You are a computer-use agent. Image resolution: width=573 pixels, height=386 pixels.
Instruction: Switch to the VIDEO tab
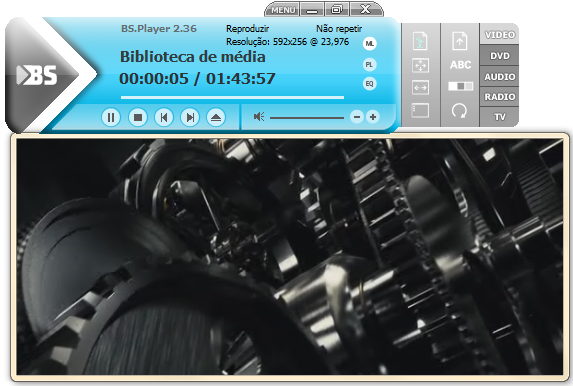(x=500, y=35)
